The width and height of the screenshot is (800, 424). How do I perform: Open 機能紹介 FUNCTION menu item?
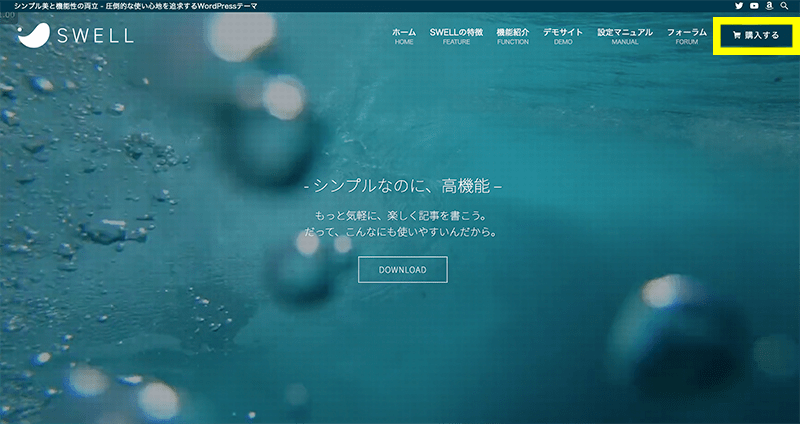point(513,36)
